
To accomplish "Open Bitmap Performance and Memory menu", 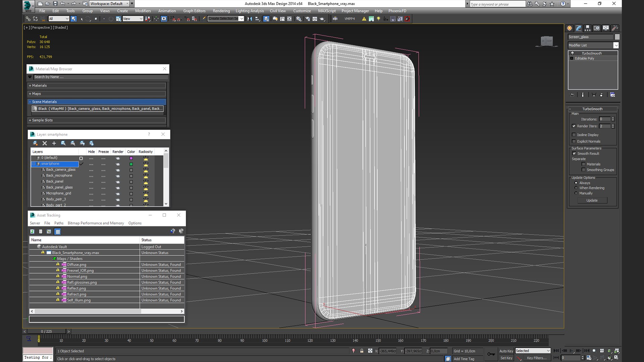I will point(96,223).
